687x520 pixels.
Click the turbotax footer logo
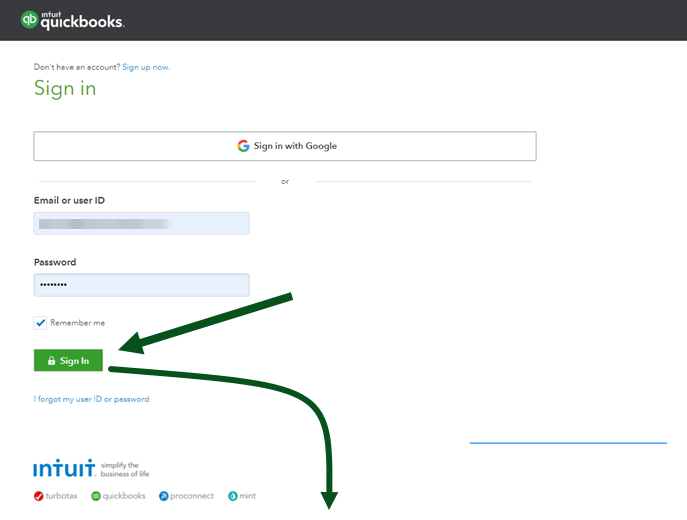(56, 496)
